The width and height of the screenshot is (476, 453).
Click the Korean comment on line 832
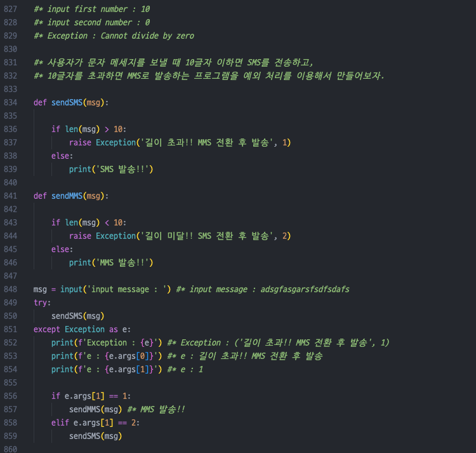click(x=209, y=76)
